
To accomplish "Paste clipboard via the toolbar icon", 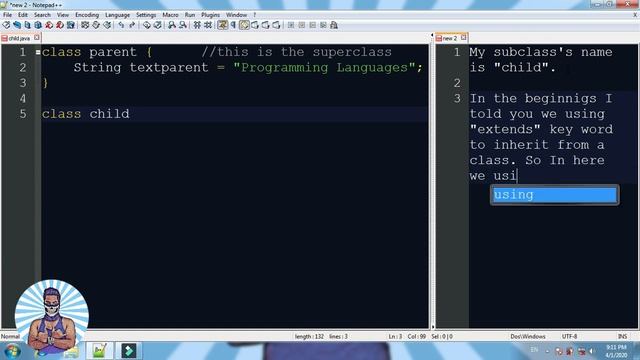I will point(107,25).
